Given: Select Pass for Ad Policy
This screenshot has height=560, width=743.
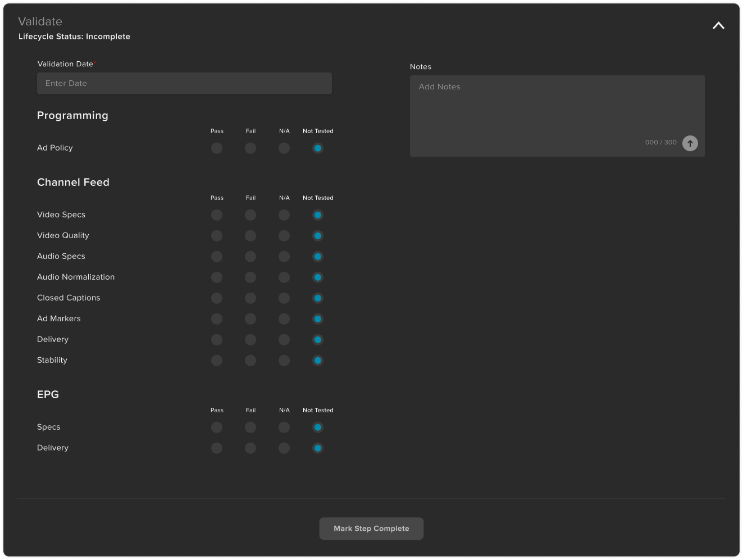Looking at the screenshot, I should 217,148.
